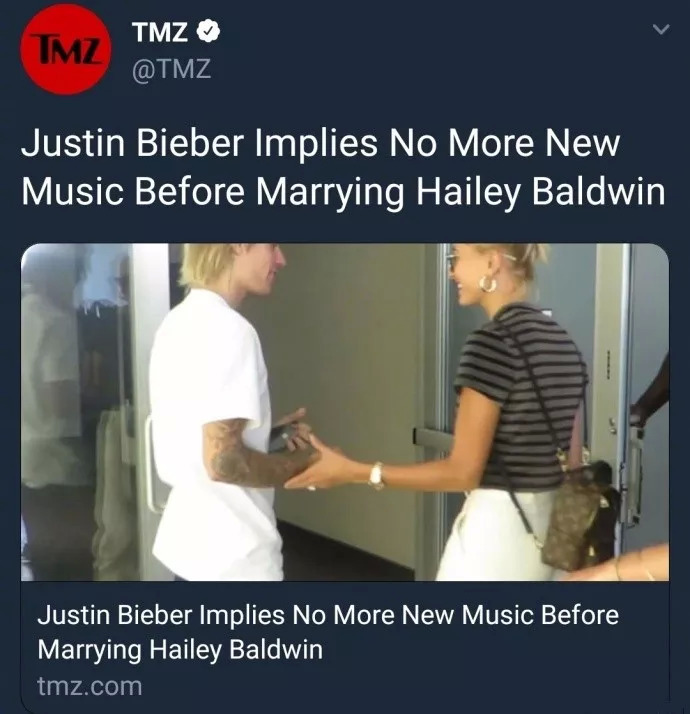Click the woman's white skirt in photo
690x714 pixels.
[494, 535]
